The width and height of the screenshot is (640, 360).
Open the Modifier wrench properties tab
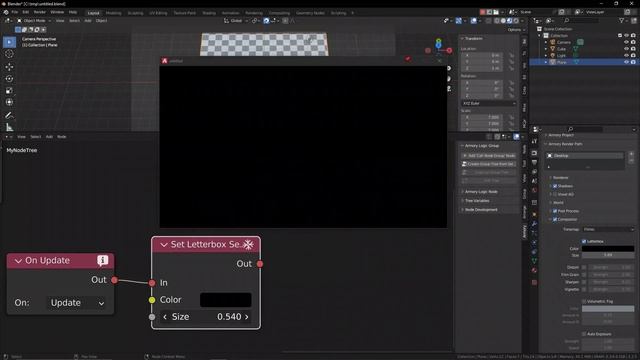[x=534, y=224]
